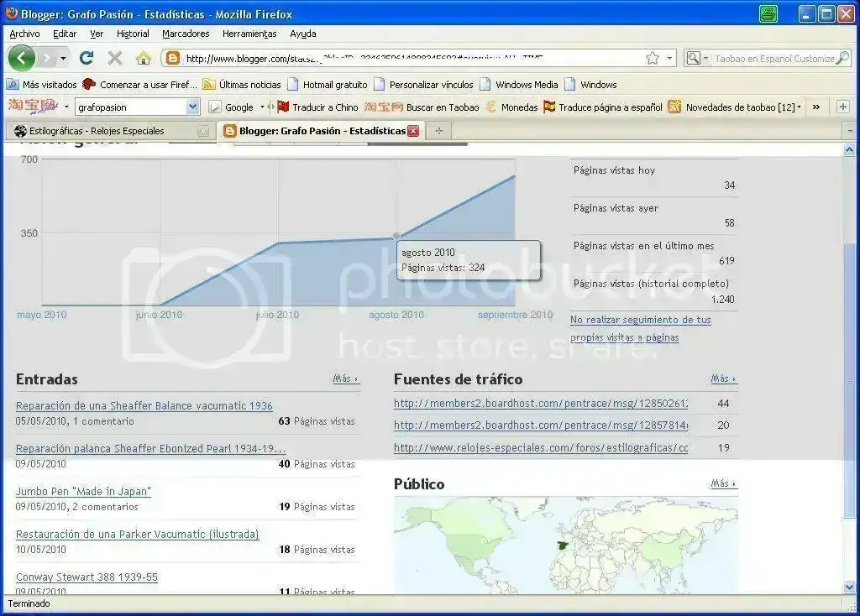
Task: Open the Ayuda menu
Action: pos(302,34)
